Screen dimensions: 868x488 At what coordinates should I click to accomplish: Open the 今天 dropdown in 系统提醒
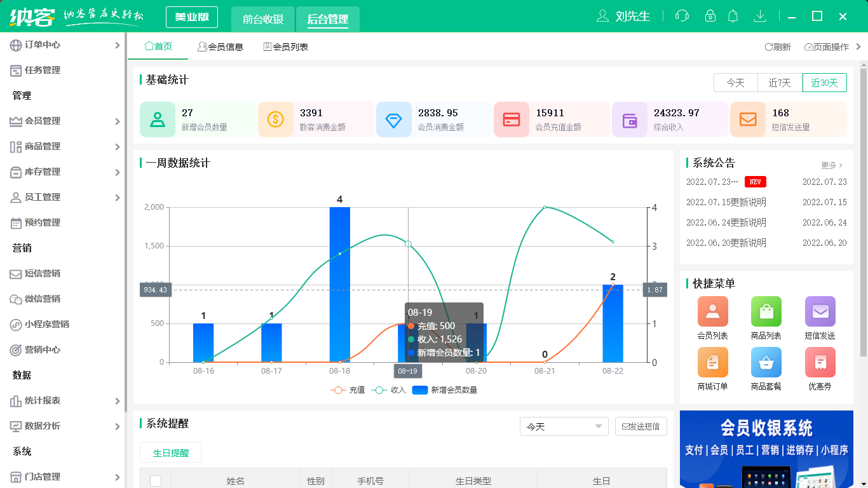[x=564, y=426]
